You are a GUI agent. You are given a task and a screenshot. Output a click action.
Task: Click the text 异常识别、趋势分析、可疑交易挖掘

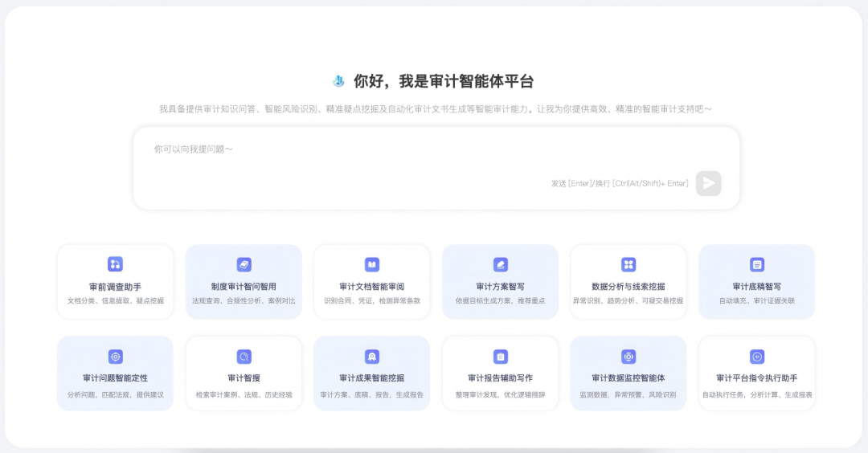628,301
